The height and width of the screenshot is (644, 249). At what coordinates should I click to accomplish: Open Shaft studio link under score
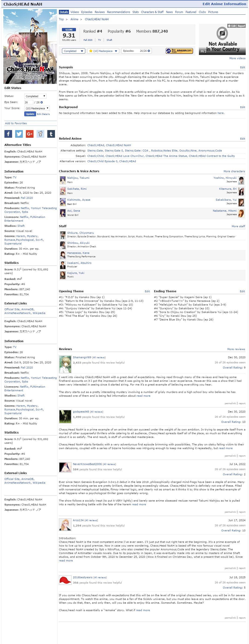point(109,40)
